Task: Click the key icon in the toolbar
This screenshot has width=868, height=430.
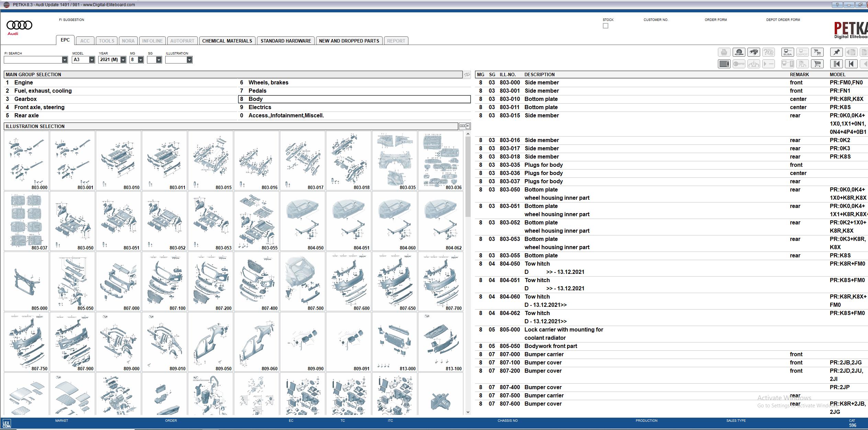Action: [x=739, y=64]
